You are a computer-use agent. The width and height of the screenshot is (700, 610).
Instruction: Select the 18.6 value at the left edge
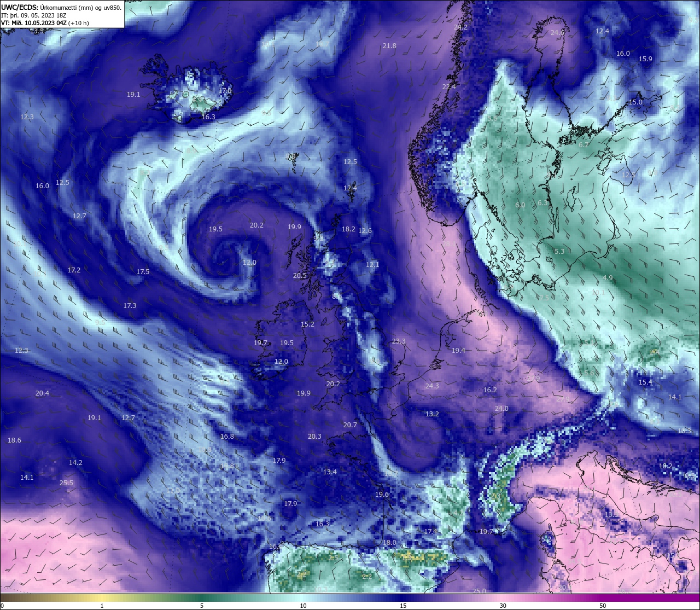coord(14,440)
